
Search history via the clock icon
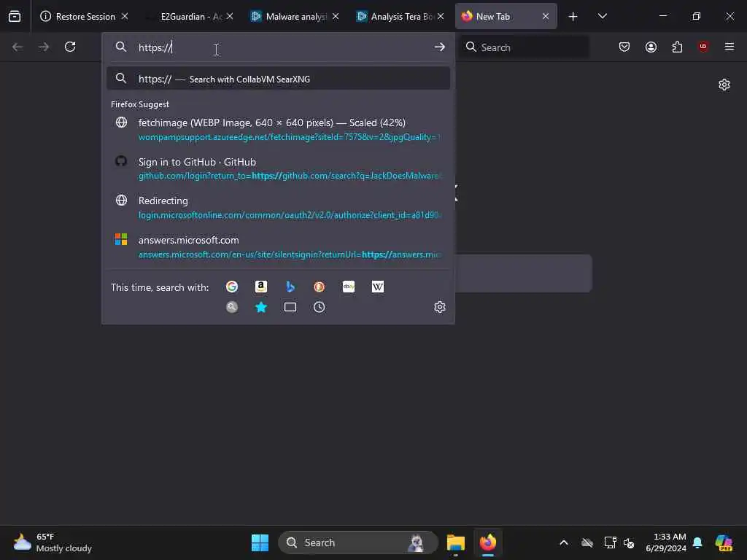click(x=320, y=307)
